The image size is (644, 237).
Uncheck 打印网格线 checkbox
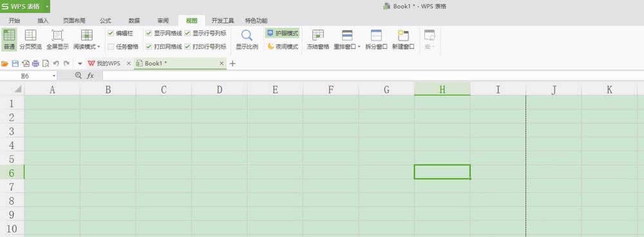[x=149, y=46]
